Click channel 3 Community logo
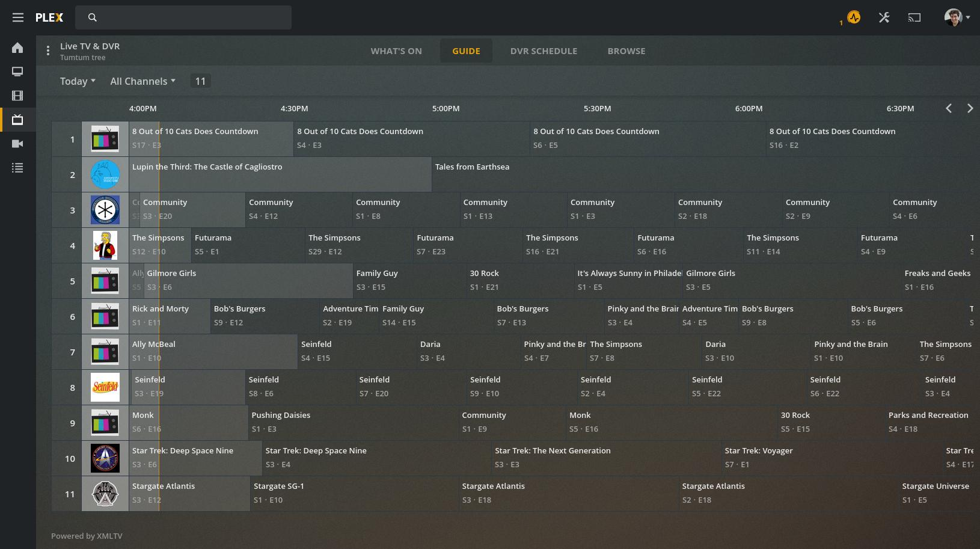This screenshot has width=980, height=549. click(x=105, y=210)
